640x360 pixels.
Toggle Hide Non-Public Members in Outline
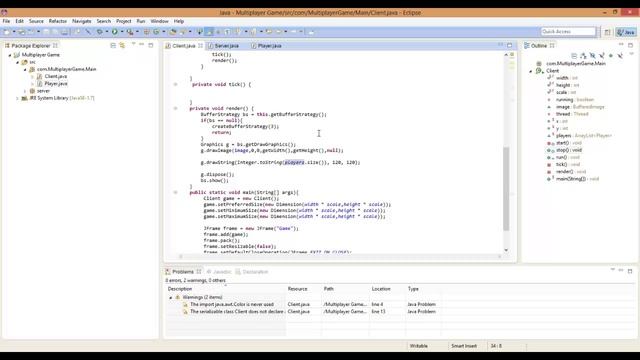[611, 56]
